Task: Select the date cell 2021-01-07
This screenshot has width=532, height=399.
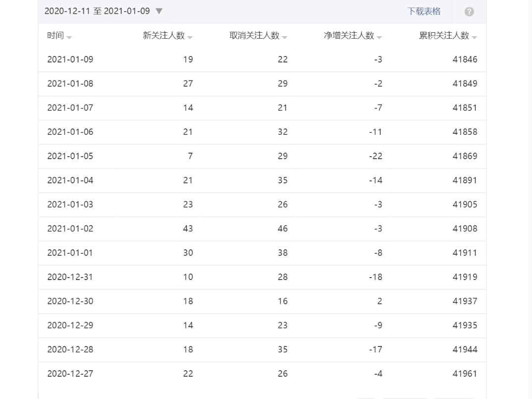Action: (70, 108)
